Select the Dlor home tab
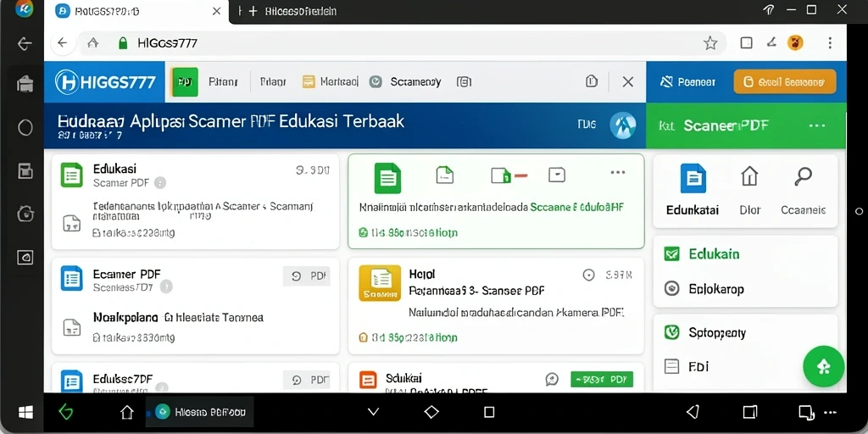868x434 pixels. tap(749, 190)
